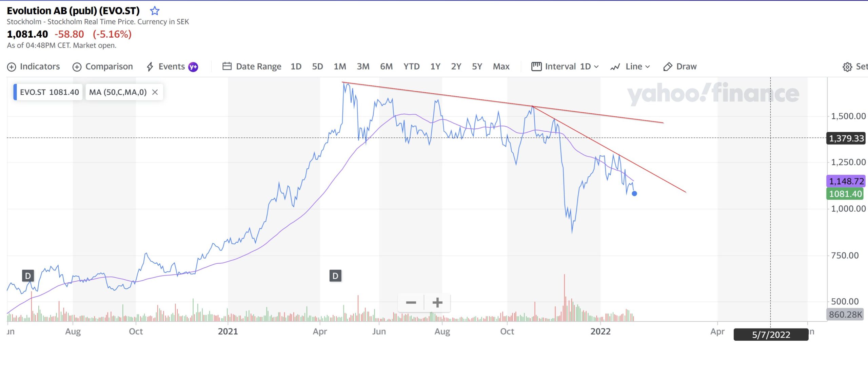The height and width of the screenshot is (377, 868).
Task: Click the plus icon beside Comparison
Action: coord(77,67)
